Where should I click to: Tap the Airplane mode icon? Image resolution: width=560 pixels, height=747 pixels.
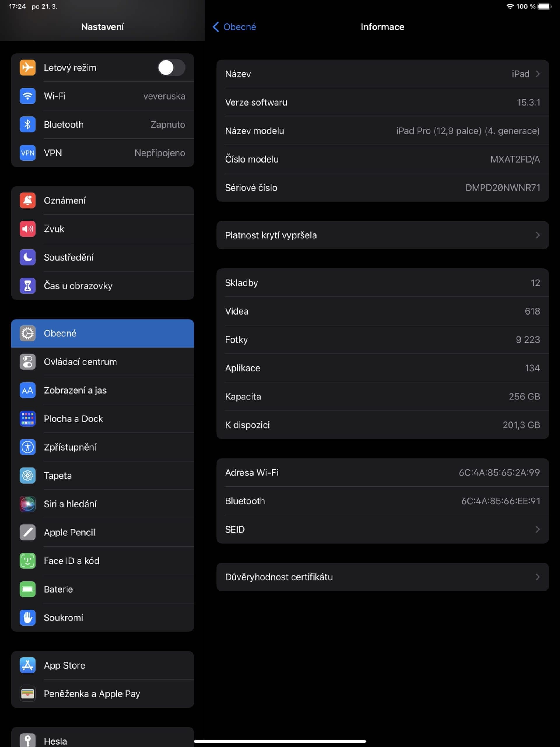(27, 67)
